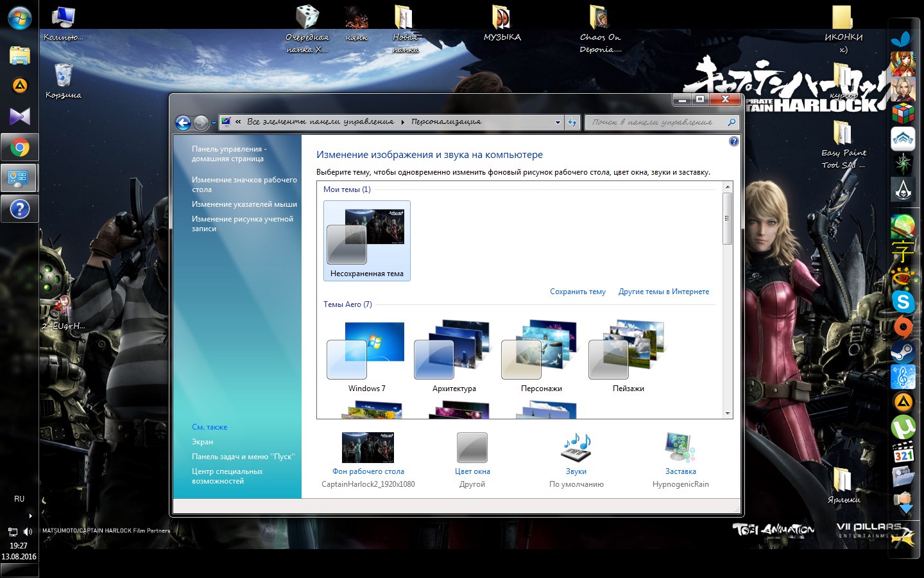Show hidden tray icons arrow
The height and width of the screenshot is (578, 924).
[30, 516]
